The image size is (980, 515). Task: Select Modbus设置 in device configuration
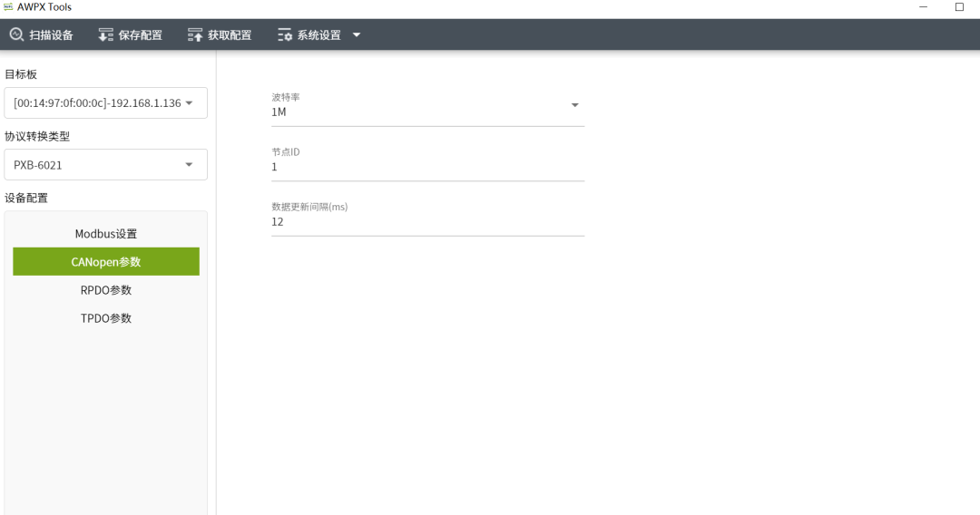[x=105, y=233]
